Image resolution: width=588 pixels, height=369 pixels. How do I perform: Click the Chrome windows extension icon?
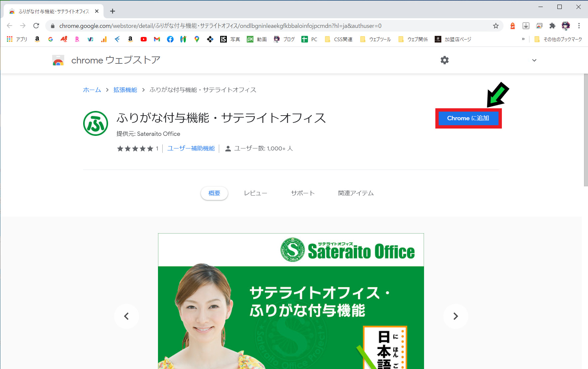coord(539,26)
